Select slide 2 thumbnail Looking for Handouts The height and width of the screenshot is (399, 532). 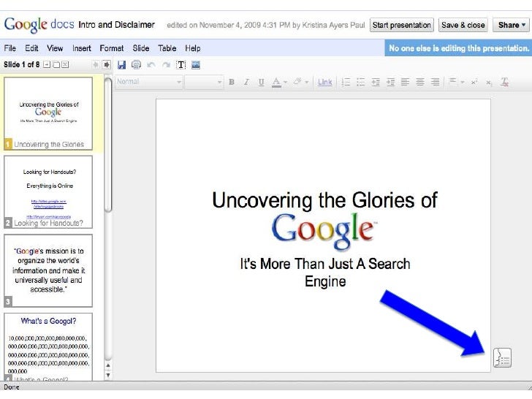[48, 192]
